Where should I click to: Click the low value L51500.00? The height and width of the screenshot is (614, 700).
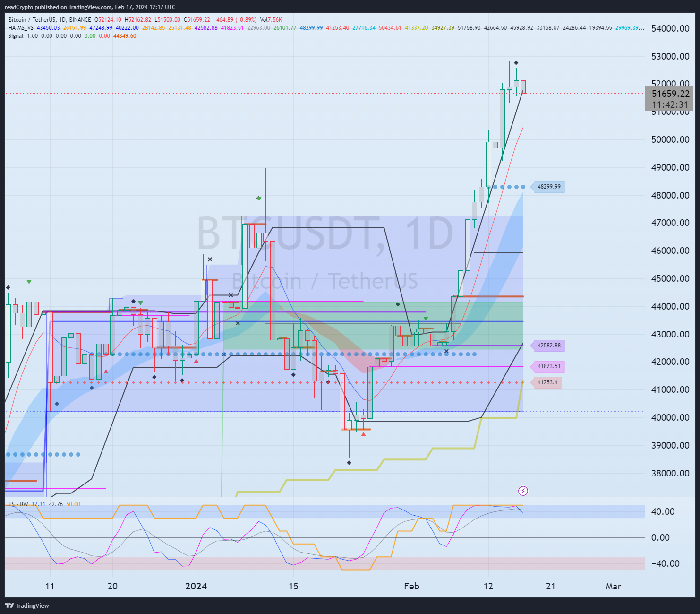168,20
